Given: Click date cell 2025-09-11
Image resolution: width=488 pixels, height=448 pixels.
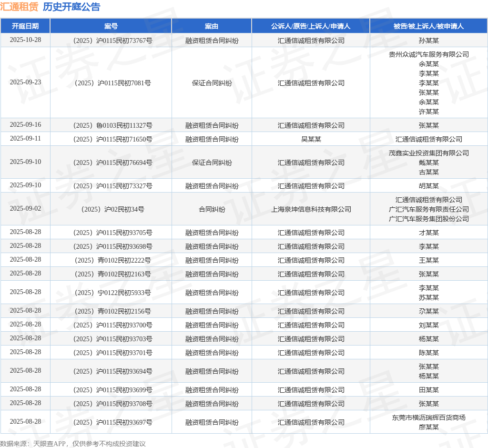Looking at the screenshot, I should click(x=25, y=138).
